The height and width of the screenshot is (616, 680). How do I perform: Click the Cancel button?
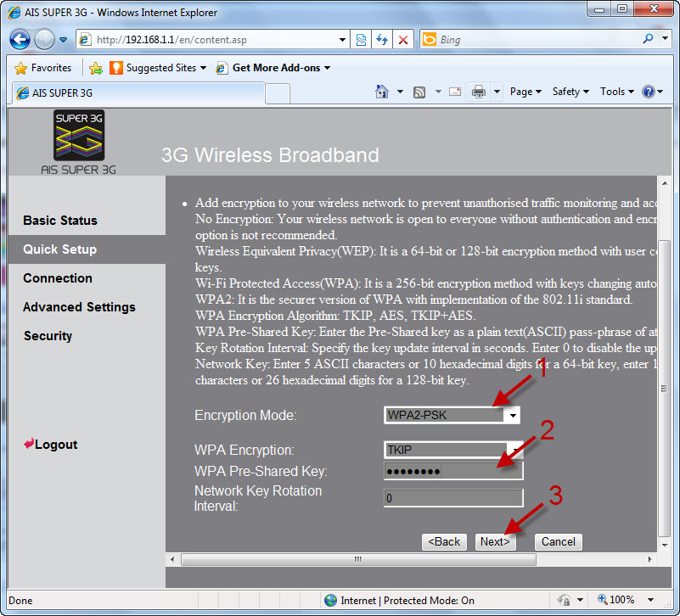point(558,542)
